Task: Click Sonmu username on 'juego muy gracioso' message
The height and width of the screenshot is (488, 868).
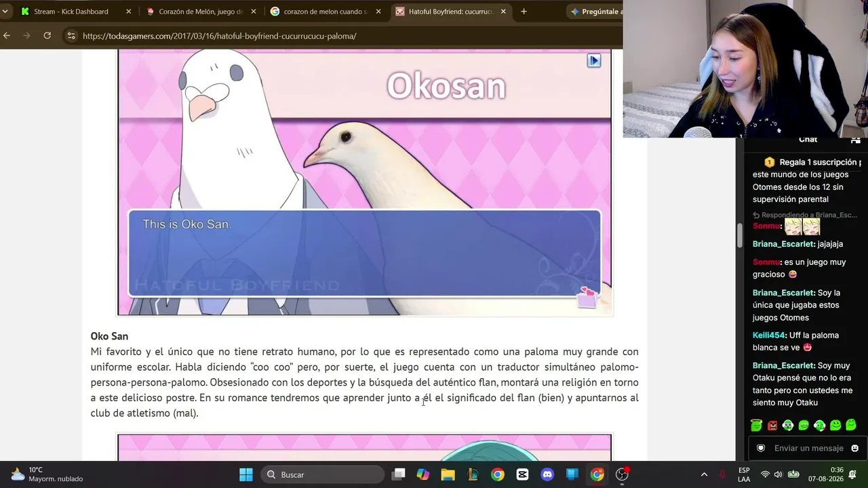Action: pyautogui.click(x=766, y=262)
